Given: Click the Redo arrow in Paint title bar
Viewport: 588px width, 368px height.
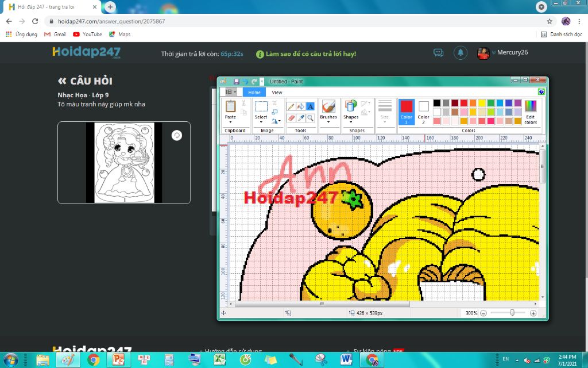Looking at the screenshot, I should pos(254,82).
